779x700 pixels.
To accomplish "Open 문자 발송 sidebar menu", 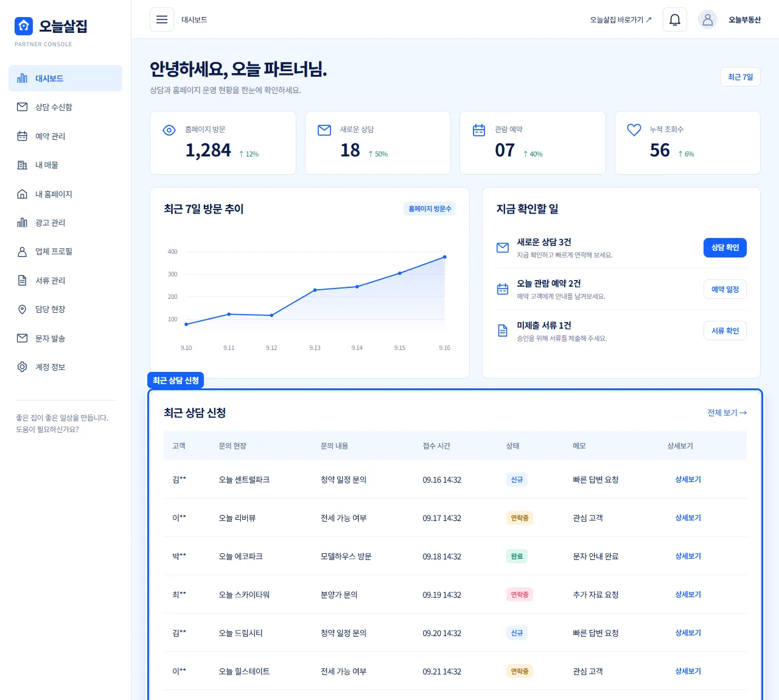I will pos(65,338).
